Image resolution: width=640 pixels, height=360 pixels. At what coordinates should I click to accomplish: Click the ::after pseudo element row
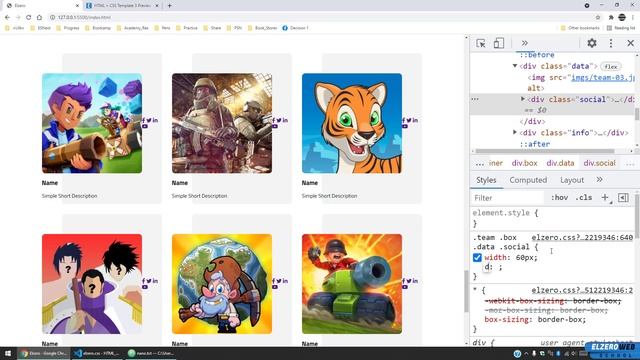coord(535,144)
